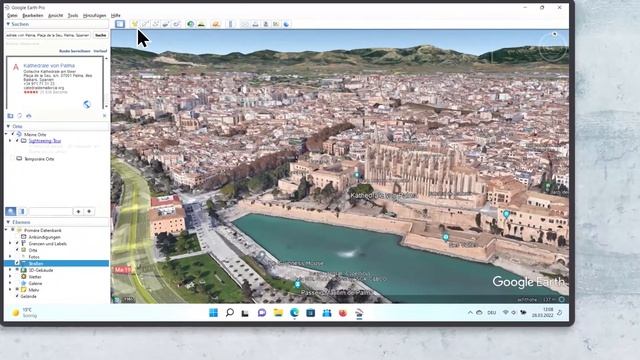Open File Explorer in the taskbar
Viewport: 640px width, 360px height.
(278, 313)
